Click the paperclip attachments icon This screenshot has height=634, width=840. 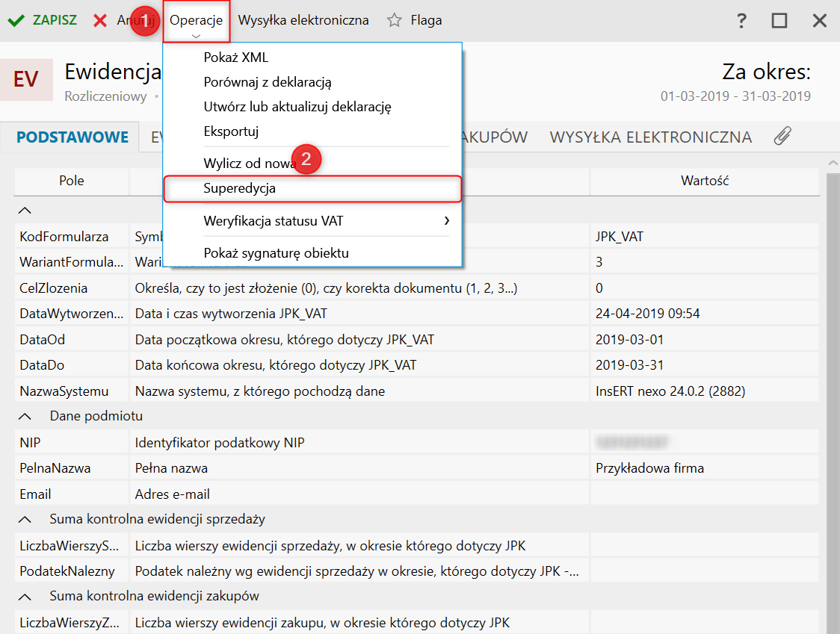782,137
